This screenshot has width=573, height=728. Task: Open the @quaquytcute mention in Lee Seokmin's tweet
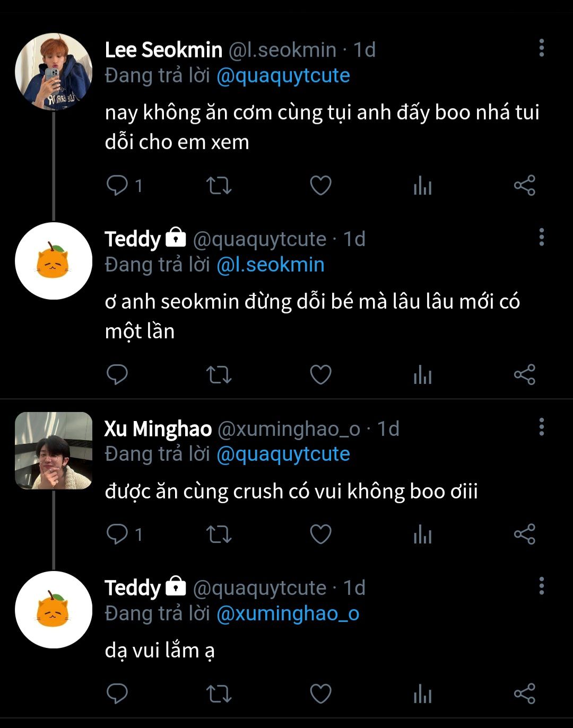tap(283, 76)
